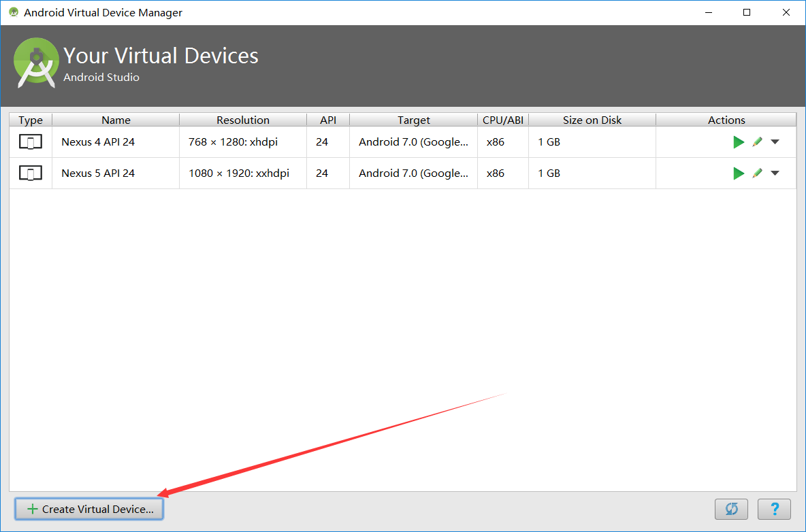The width and height of the screenshot is (806, 532).
Task: Minimize the AVD Manager window
Action: [x=708, y=12]
